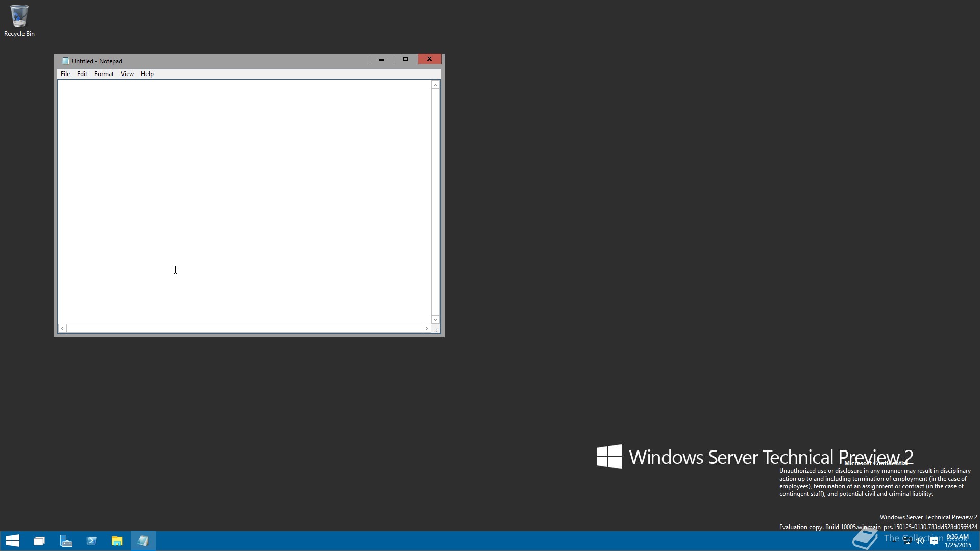Launch PowerShell from taskbar
Image resolution: width=980 pixels, height=551 pixels.
pyautogui.click(x=92, y=541)
